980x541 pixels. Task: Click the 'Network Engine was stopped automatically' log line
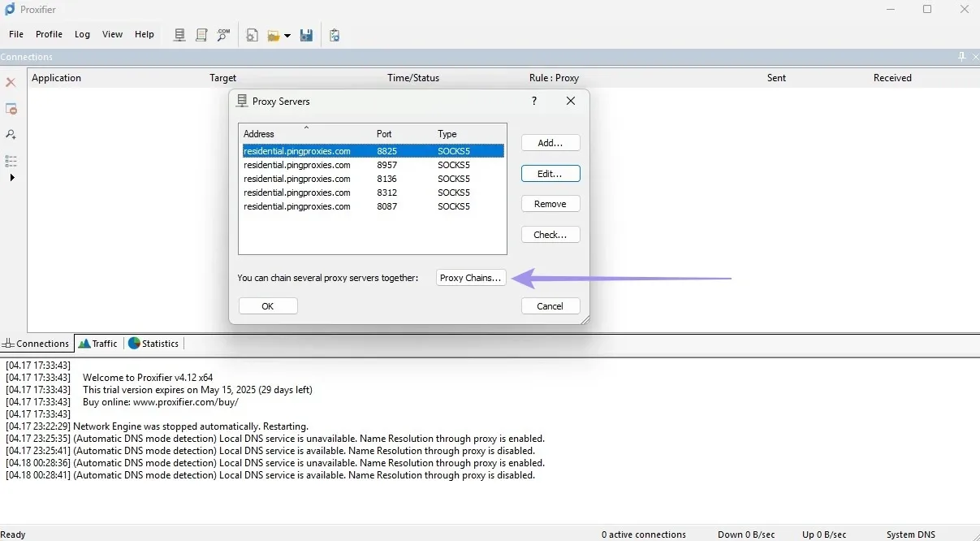pos(158,426)
